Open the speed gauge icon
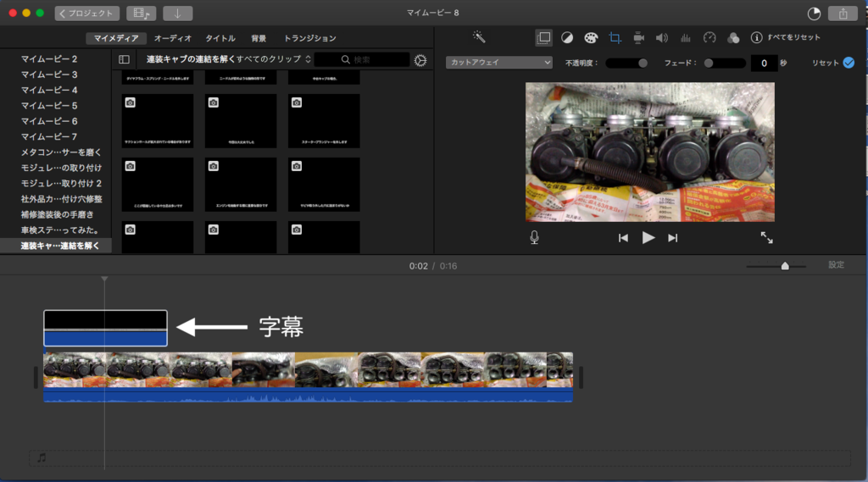 pyautogui.click(x=709, y=37)
